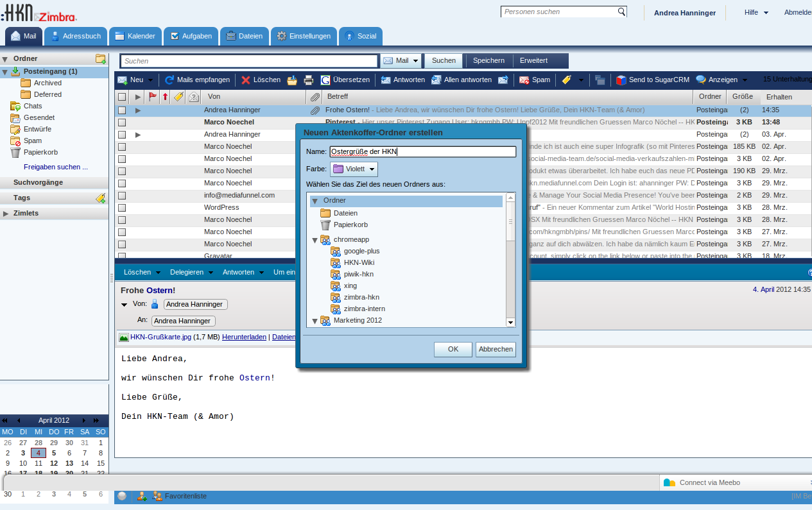
Task: Open the Violett color dropdown
Action: (x=354, y=169)
